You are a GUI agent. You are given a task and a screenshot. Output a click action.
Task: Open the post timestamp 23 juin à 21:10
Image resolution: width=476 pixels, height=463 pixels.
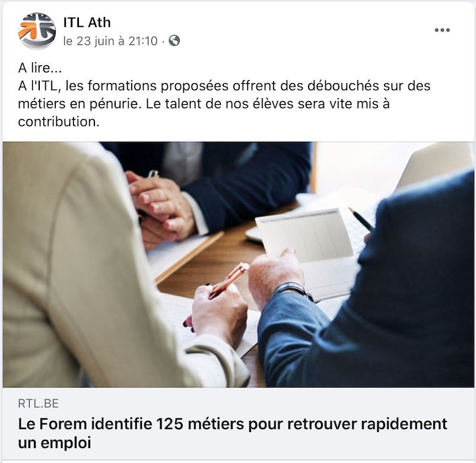(x=110, y=41)
